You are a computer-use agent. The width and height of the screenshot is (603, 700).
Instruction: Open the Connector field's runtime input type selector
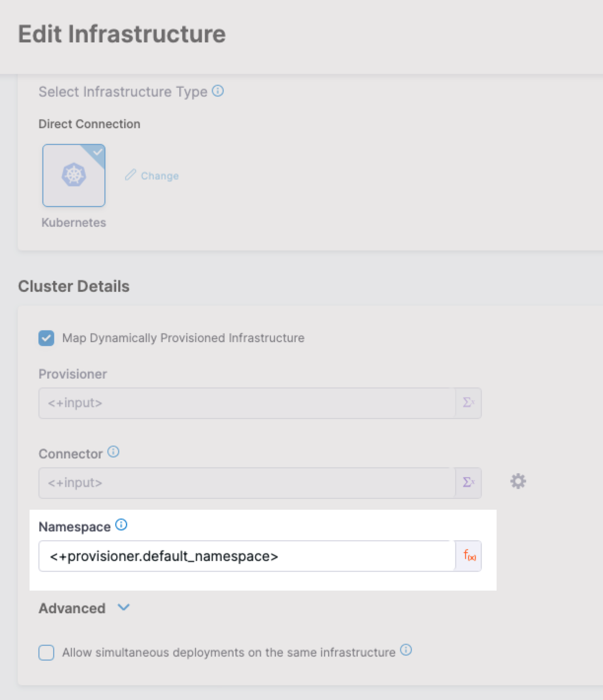[x=469, y=483]
